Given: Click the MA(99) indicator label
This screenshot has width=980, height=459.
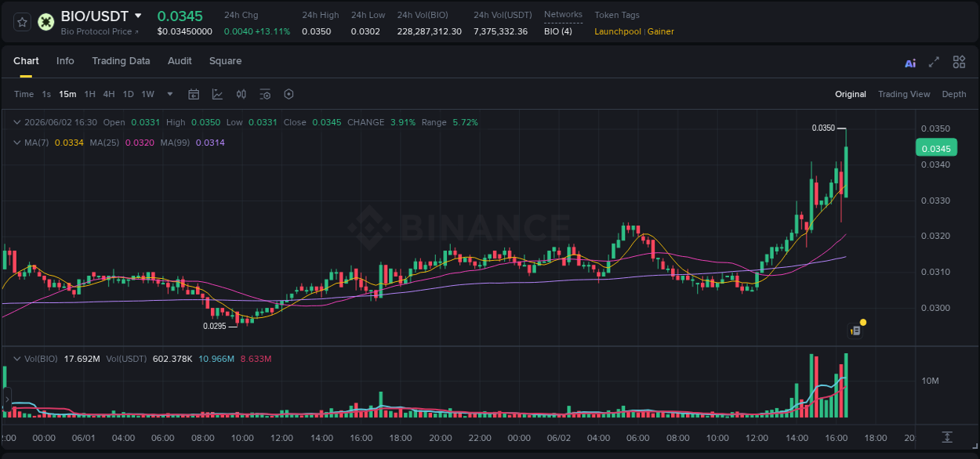Looking at the screenshot, I should point(176,143).
